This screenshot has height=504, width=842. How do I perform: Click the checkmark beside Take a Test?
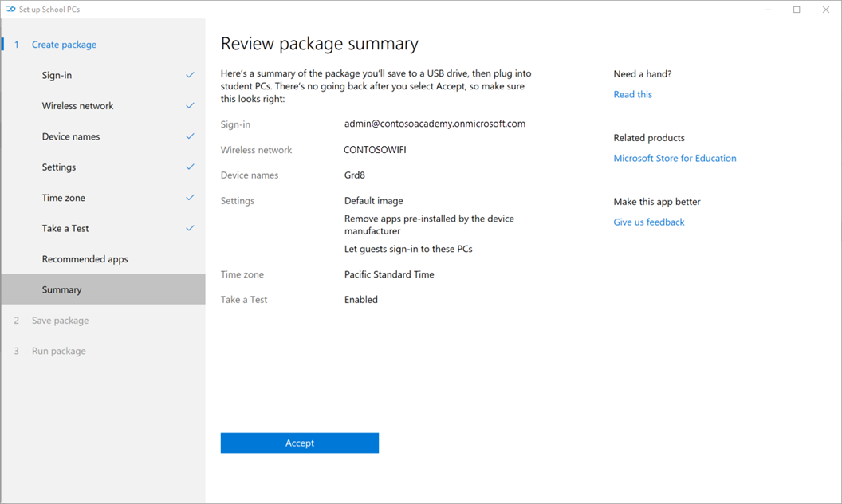[x=190, y=229]
